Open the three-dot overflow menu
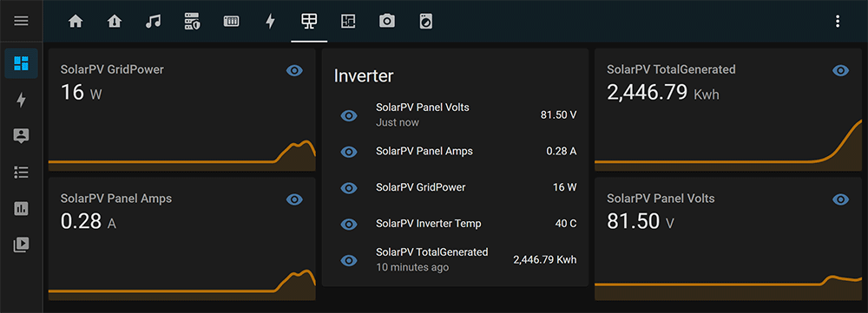The height and width of the screenshot is (313, 868). coord(838,21)
